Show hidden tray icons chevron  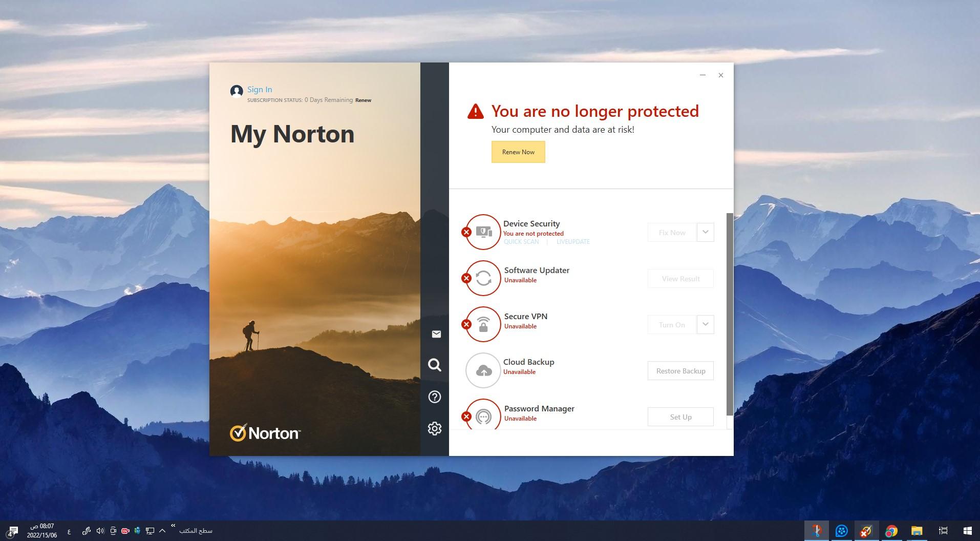click(x=162, y=531)
